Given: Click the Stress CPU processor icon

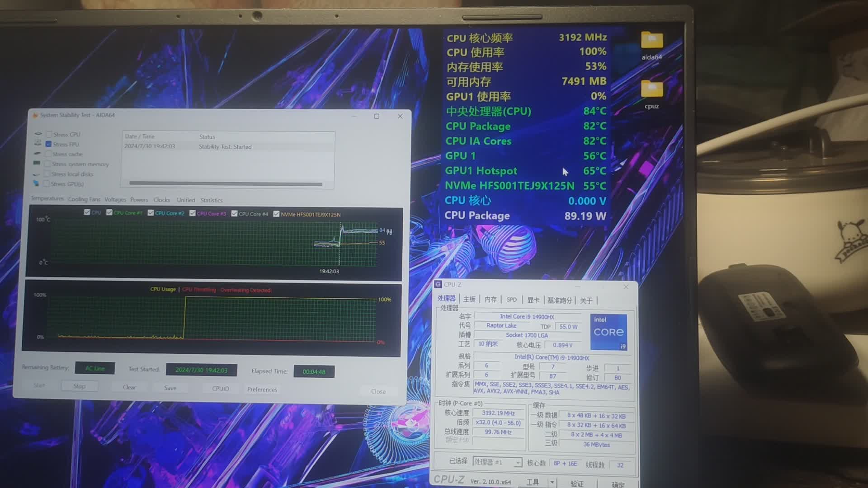Looking at the screenshot, I should pos(38,134).
